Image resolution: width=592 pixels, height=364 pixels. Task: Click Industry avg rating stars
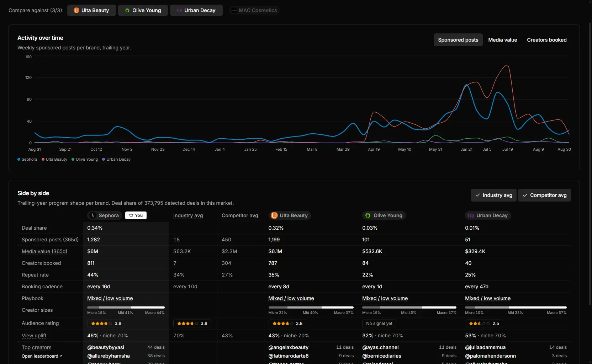[x=187, y=323]
